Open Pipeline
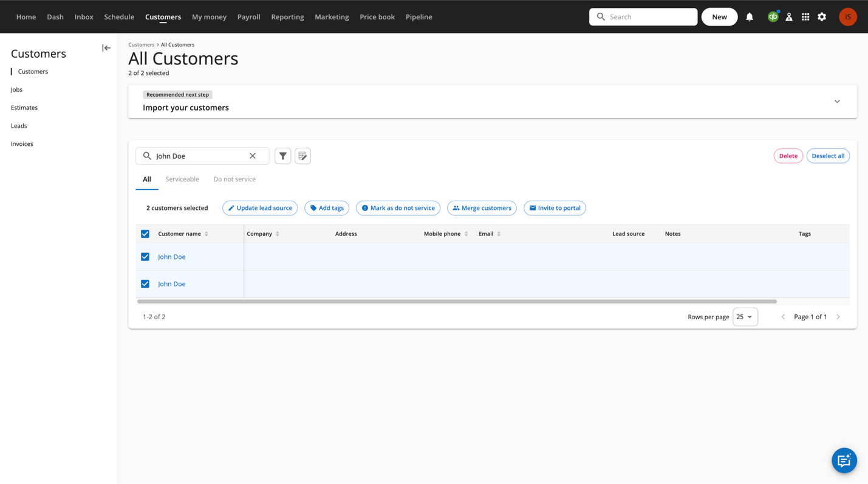868x484 pixels. coord(419,17)
